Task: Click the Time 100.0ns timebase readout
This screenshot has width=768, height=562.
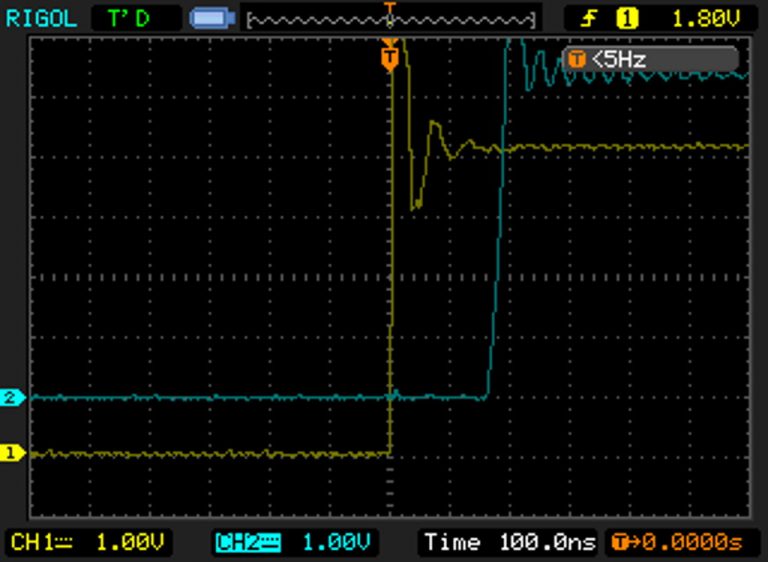Action: (510, 542)
